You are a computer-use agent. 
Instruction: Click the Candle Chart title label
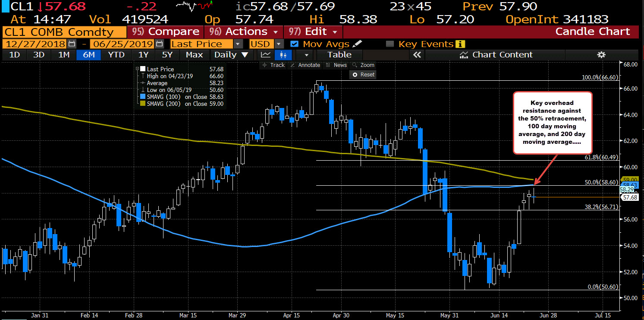tap(593, 32)
